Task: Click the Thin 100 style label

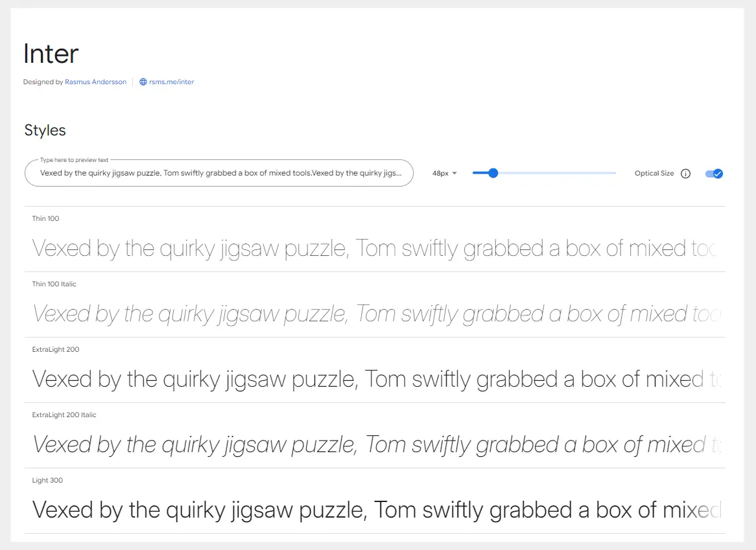Action: pyautogui.click(x=46, y=219)
